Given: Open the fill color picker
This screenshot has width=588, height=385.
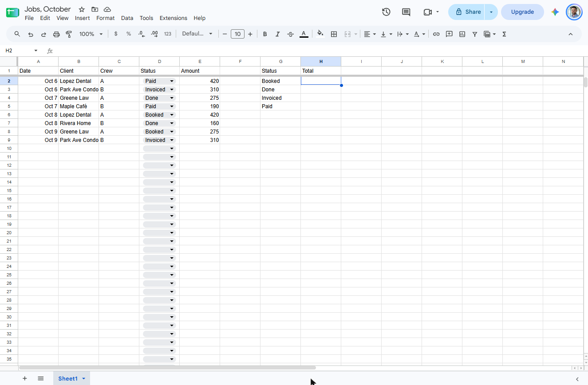Looking at the screenshot, I should click(x=320, y=34).
